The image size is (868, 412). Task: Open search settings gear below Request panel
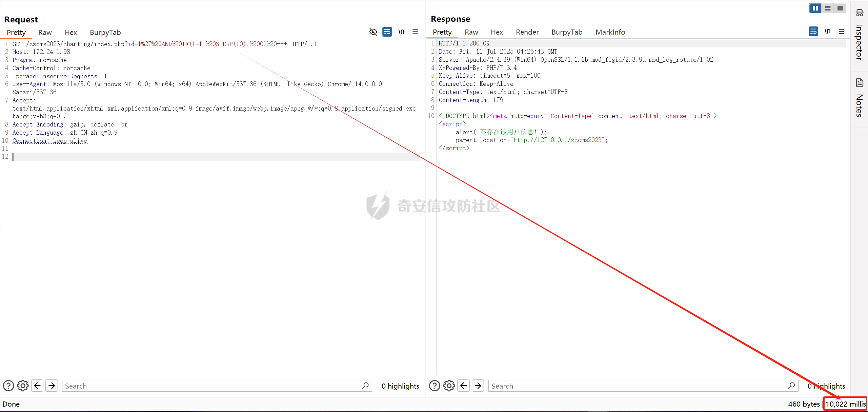point(23,386)
